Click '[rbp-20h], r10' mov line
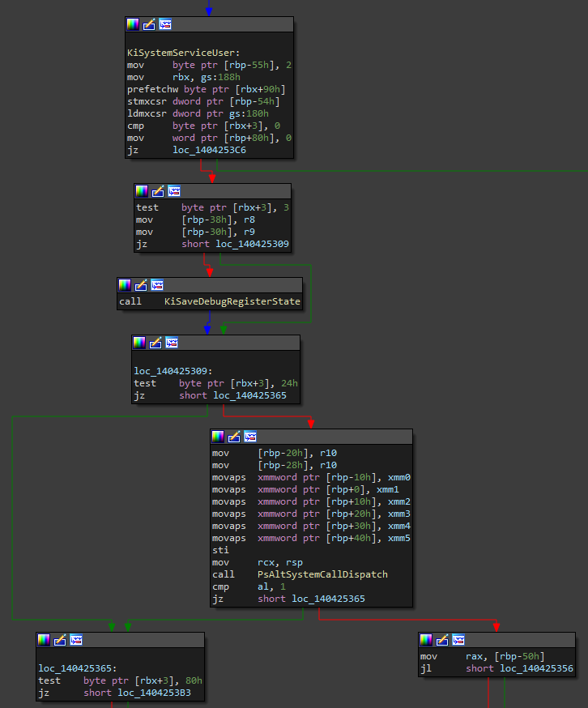Screen dimensions: 588x708 pos(275,453)
